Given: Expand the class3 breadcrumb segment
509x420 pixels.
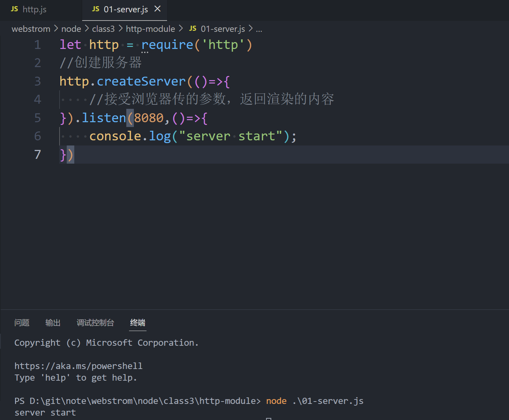Looking at the screenshot, I should click(103, 29).
